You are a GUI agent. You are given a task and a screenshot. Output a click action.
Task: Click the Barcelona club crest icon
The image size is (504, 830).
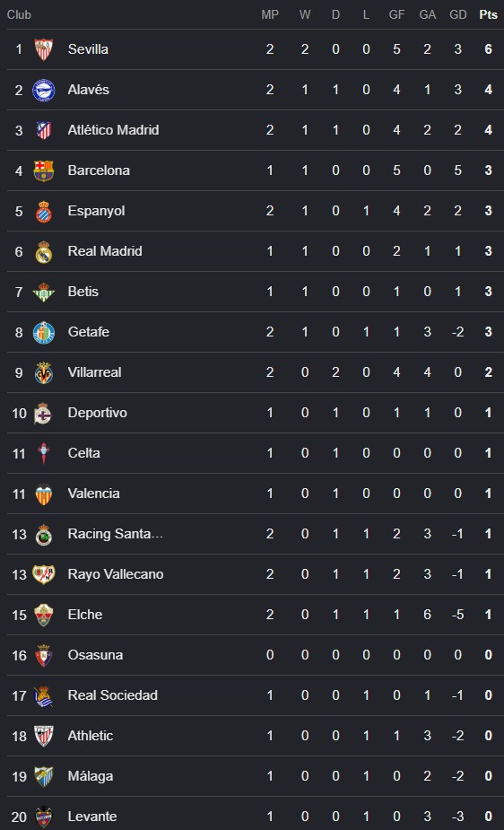pyautogui.click(x=43, y=170)
